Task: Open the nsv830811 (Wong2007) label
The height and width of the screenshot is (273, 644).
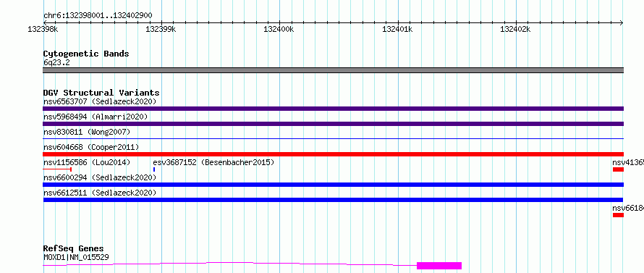Action: tap(87, 132)
